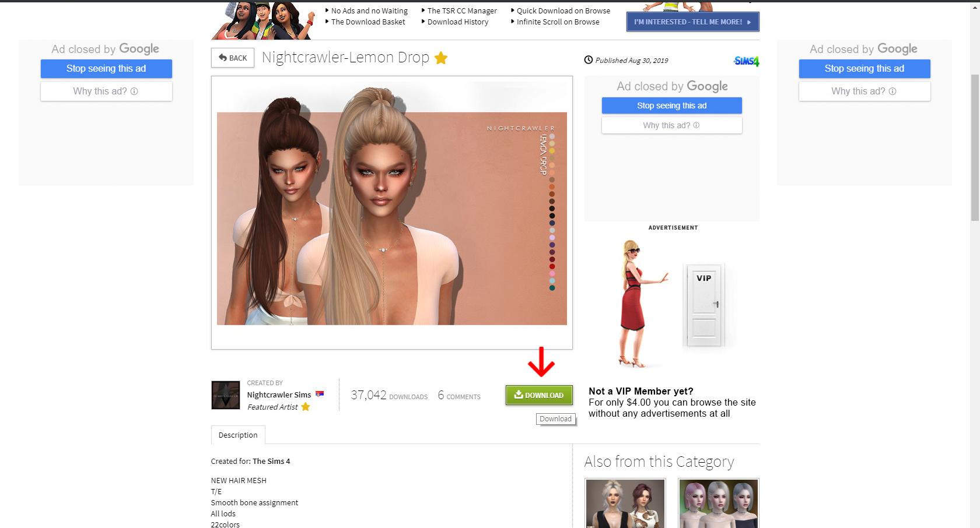Click Stop seeing this ad in center panel
Screen dimensions: 980x528
click(x=672, y=105)
